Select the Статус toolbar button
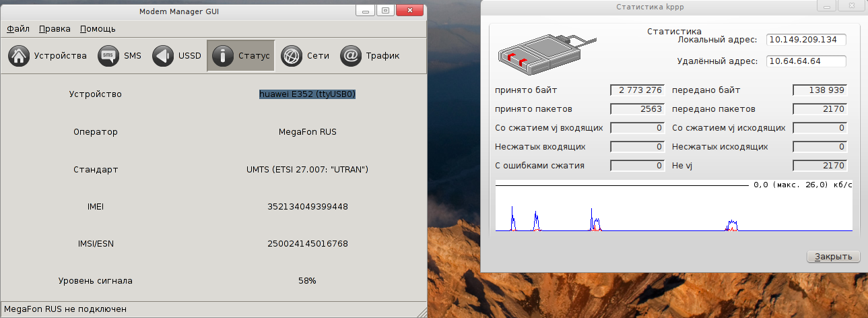868x318 pixels. (x=240, y=55)
